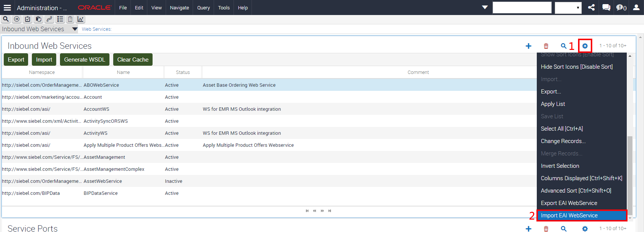Add new Inbound Web Services record
644x232 pixels.
[x=529, y=46]
